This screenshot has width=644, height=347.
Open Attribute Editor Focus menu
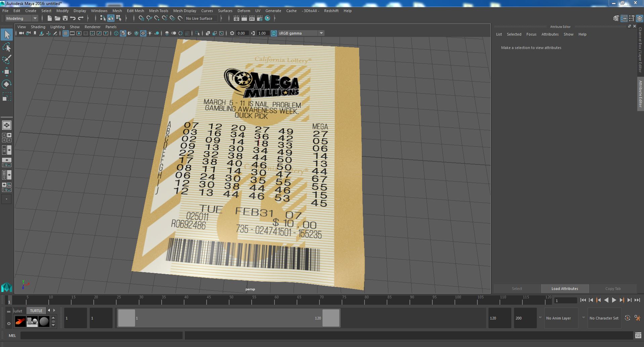click(531, 34)
